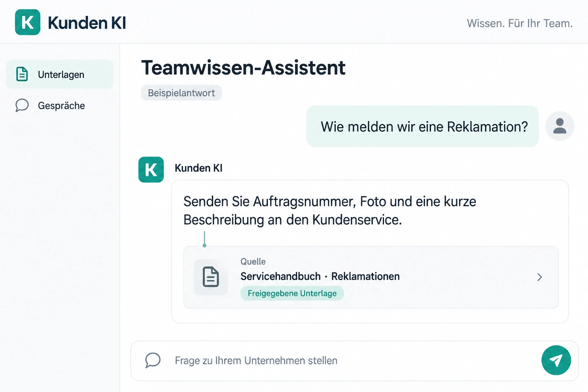588x392 pixels.
Task: Click the Kunden KI brand name in header
Action: coord(87,23)
